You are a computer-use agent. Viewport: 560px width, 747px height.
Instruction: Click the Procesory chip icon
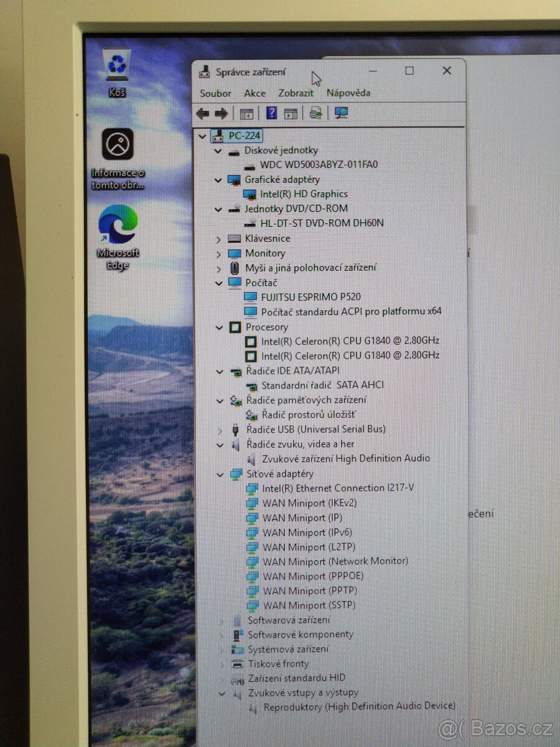[235, 327]
